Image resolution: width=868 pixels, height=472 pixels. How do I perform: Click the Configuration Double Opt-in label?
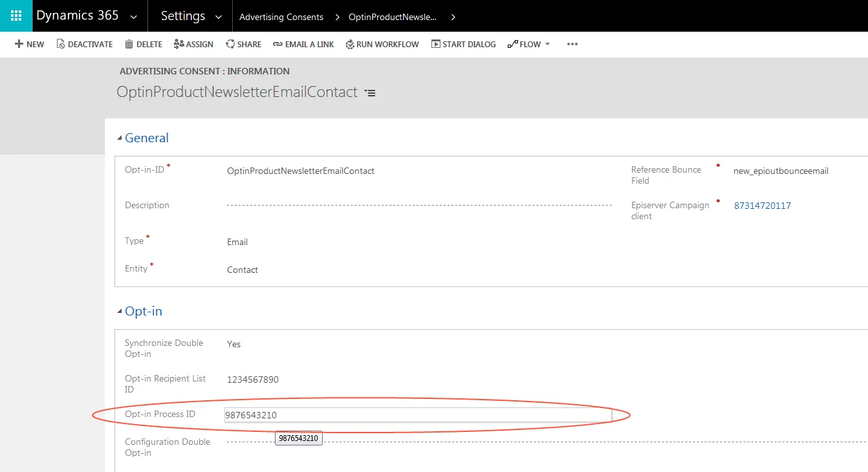click(x=168, y=447)
